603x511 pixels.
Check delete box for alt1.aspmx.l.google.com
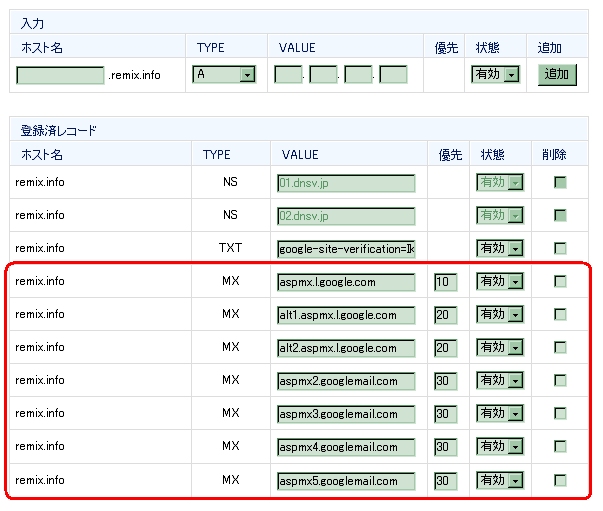click(560, 315)
